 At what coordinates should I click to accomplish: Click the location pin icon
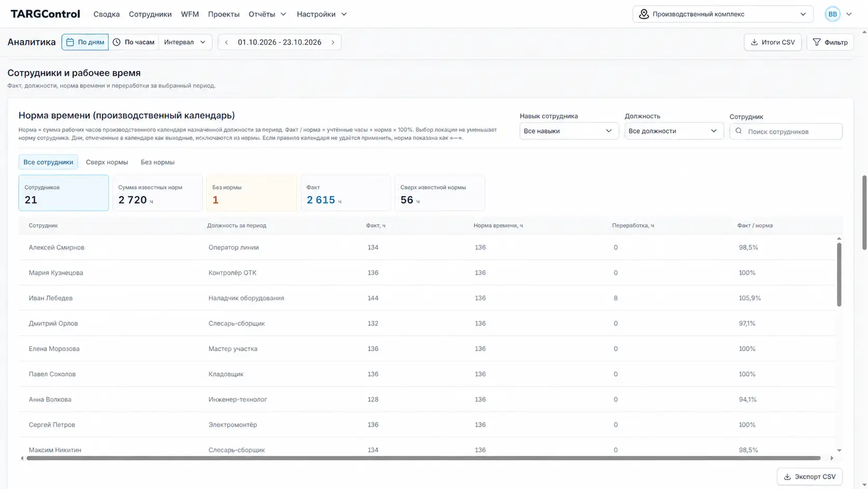point(644,14)
